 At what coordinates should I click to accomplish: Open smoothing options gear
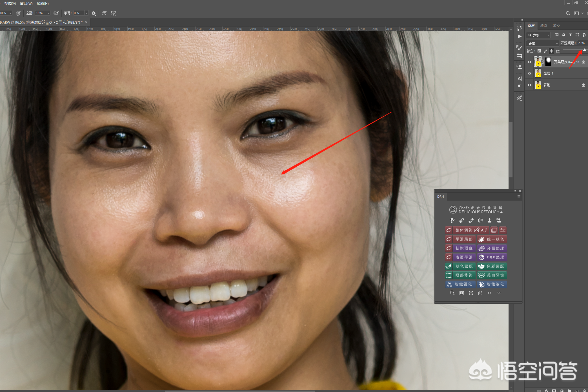point(94,13)
